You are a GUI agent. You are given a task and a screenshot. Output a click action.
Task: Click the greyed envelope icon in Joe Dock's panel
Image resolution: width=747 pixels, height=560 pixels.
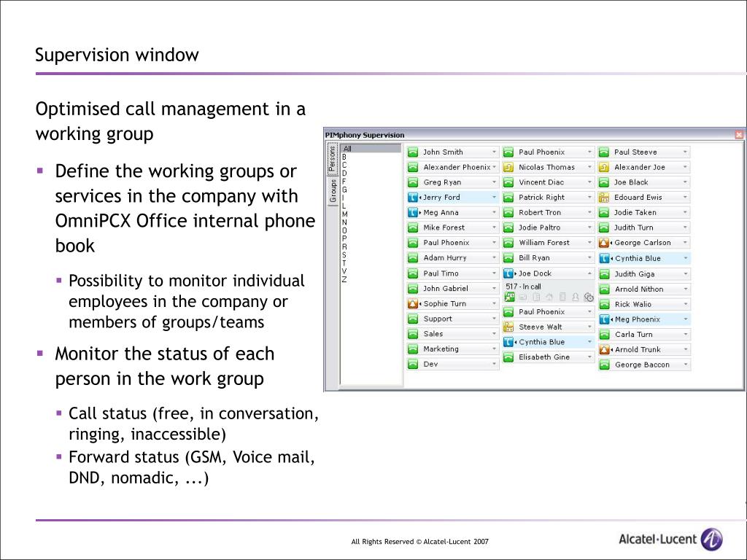point(522,297)
